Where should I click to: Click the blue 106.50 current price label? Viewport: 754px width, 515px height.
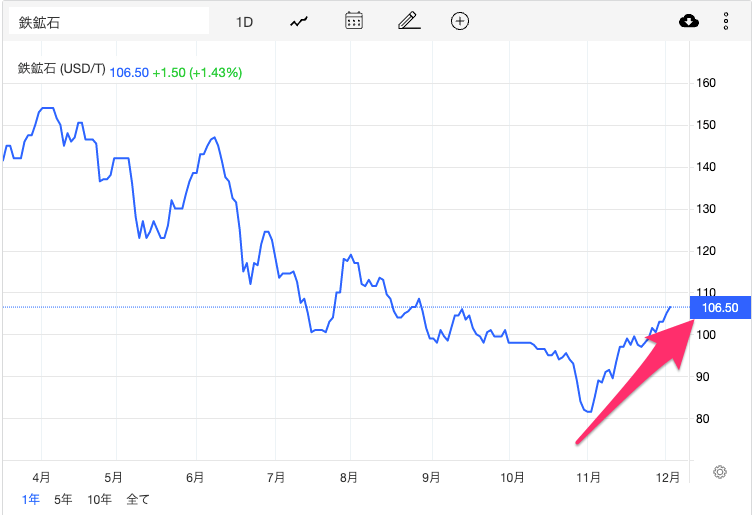(720, 308)
